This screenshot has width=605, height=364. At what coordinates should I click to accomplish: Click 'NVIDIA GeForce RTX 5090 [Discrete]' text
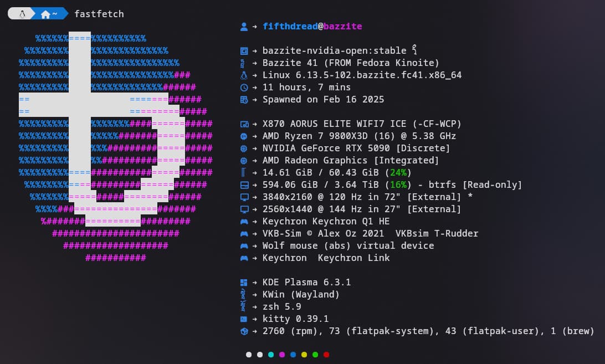tap(356, 148)
